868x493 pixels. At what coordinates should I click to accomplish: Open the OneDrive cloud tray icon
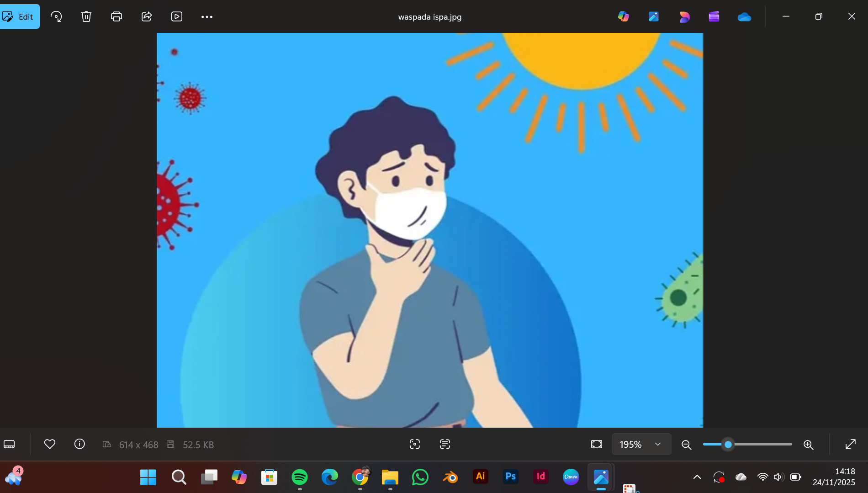(x=741, y=477)
